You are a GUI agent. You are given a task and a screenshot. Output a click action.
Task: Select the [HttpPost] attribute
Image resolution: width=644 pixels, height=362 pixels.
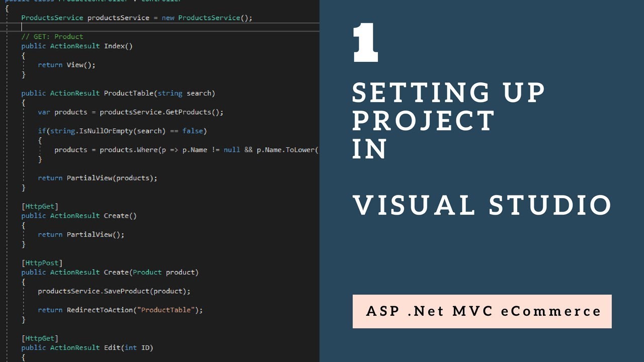(42, 263)
